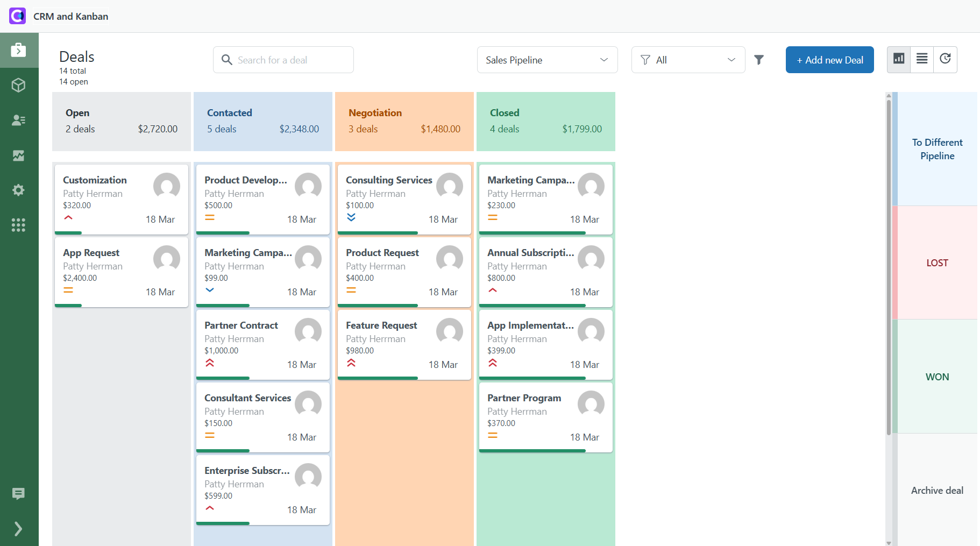
Task: Click the refresh deals icon
Action: 945,59
